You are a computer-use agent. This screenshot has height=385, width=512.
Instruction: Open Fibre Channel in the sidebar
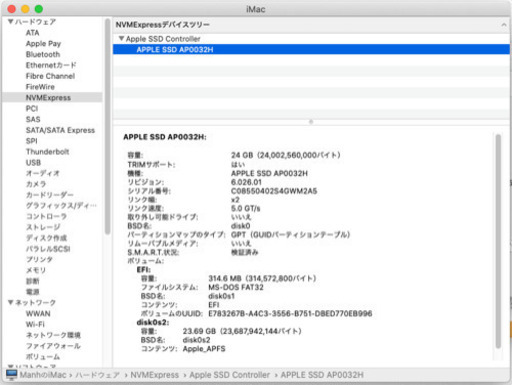point(50,76)
